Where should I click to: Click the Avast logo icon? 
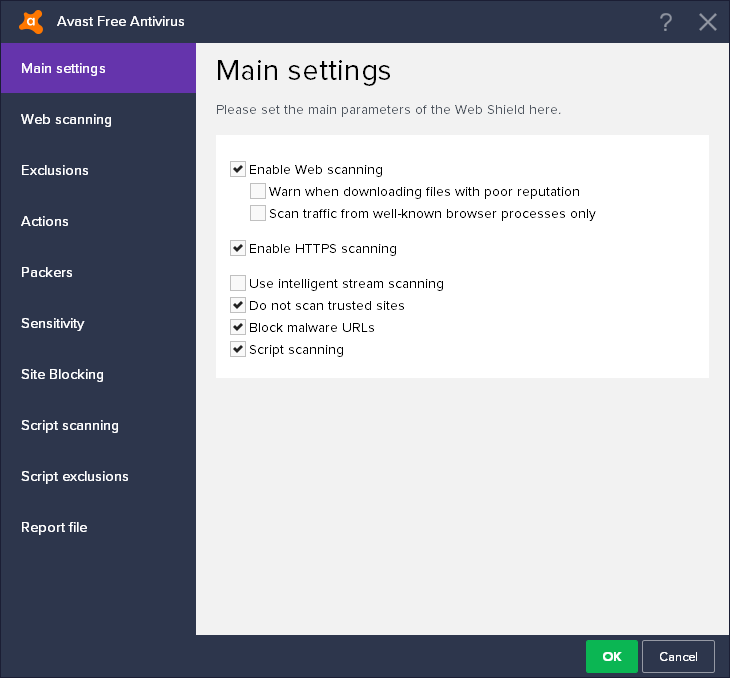pos(31,21)
